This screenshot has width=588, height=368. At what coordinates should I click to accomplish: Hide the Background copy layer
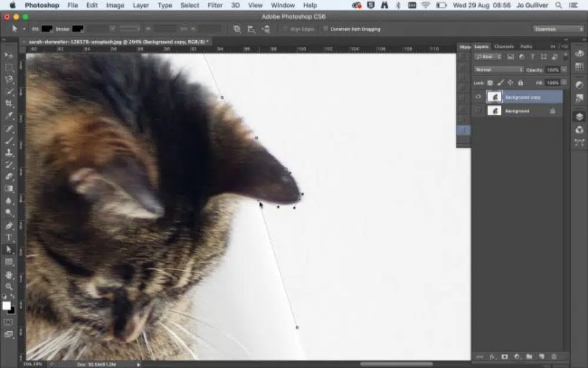[479, 97]
